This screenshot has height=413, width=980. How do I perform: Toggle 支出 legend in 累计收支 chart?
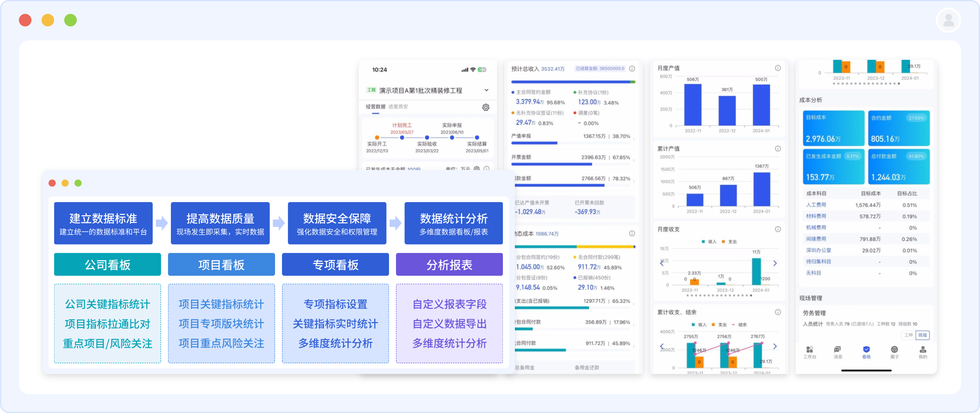(719, 325)
